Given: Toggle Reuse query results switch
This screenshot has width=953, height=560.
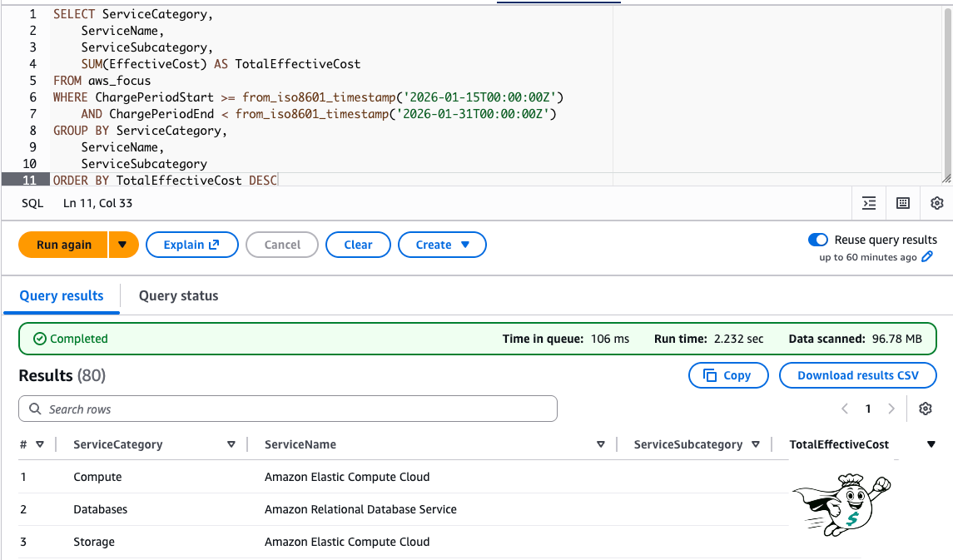Looking at the screenshot, I should pos(817,240).
